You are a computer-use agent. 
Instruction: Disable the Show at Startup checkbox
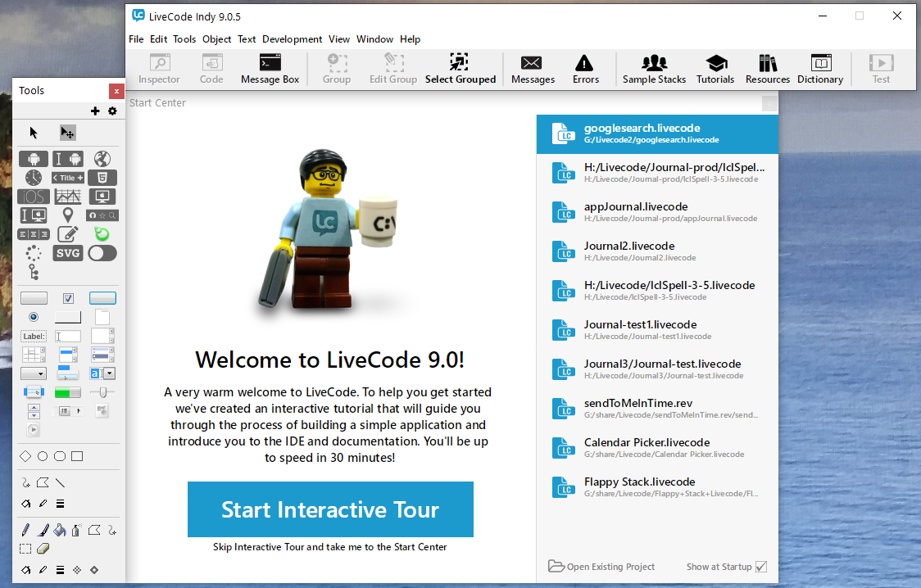pyautogui.click(x=761, y=566)
